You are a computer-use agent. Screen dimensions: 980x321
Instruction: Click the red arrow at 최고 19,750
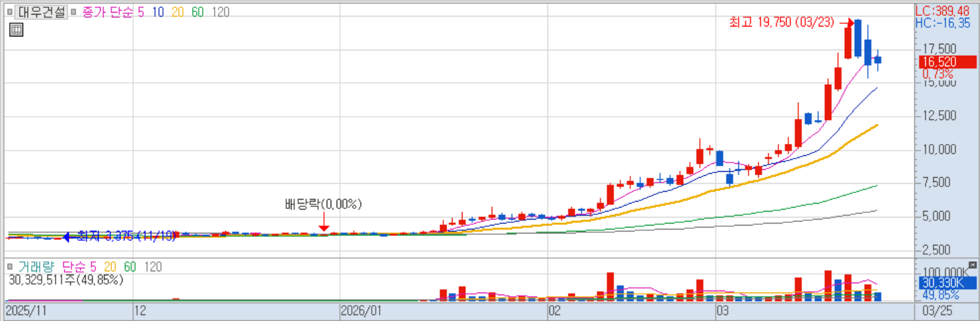coord(847,23)
